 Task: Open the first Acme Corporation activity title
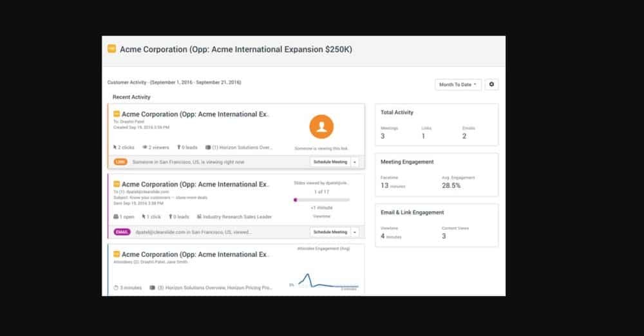tap(195, 115)
